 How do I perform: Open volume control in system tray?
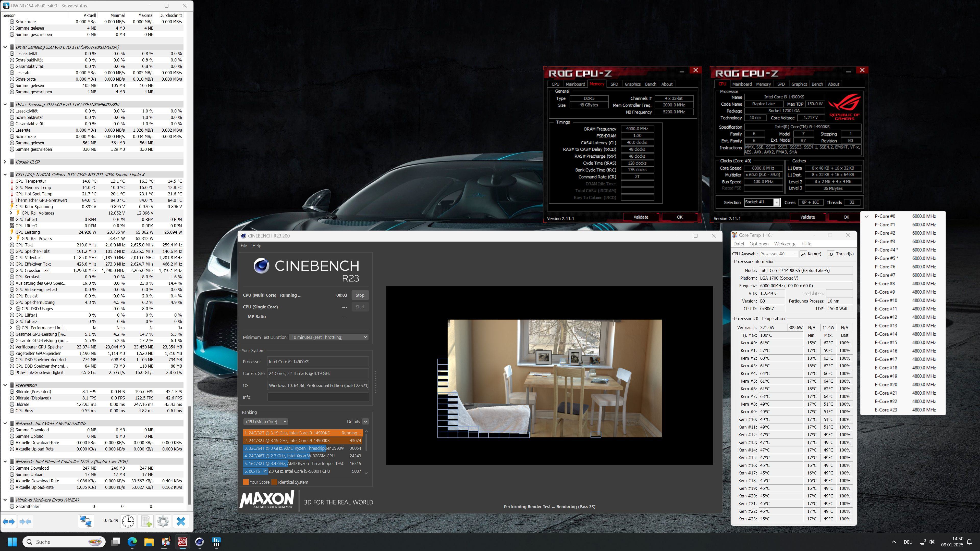point(932,542)
